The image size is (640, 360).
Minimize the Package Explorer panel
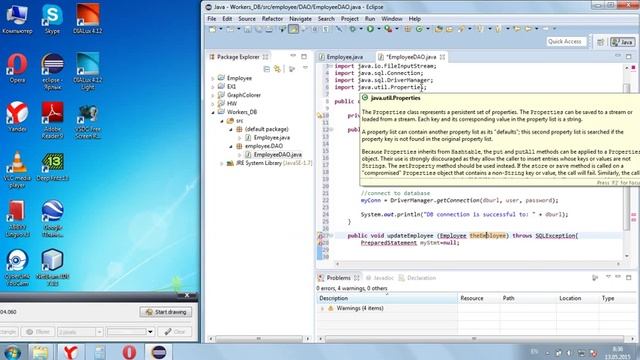tap(293, 56)
